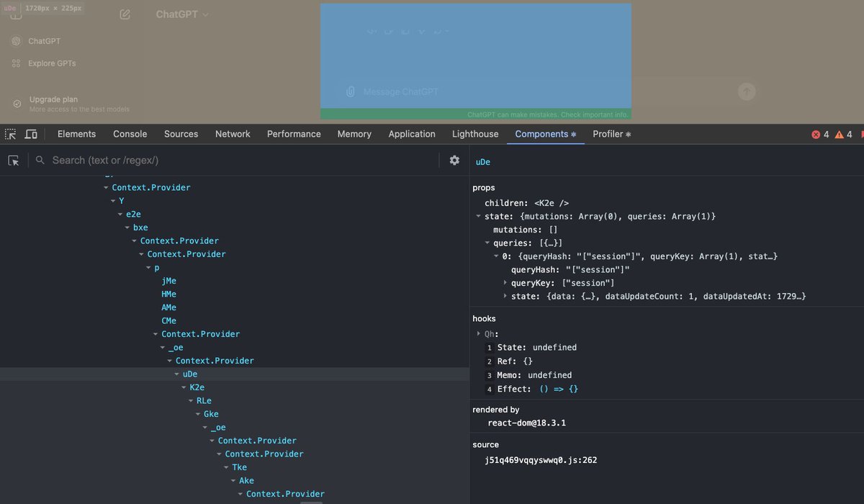Image resolution: width=864 pixels, height=504 pixels.
Task: Open the Sources tab
Action: (181, 134)
